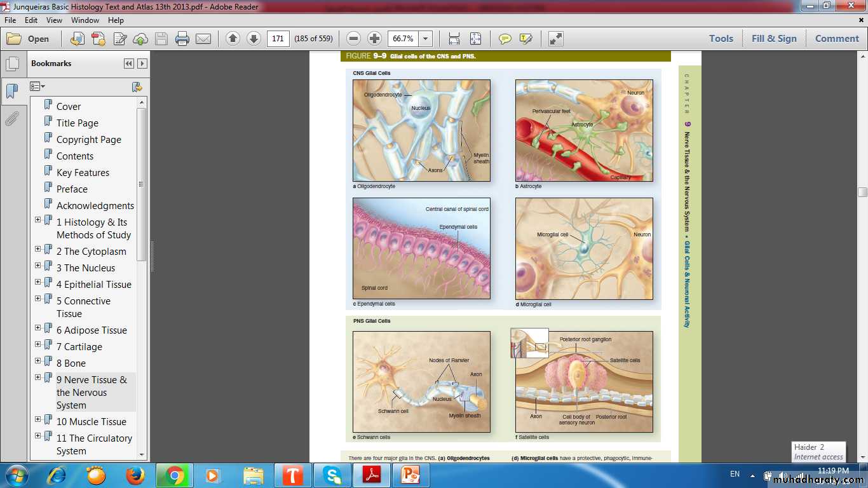Click the email envelope toolbar icon
Image resolution: width=868 pixels, height=488 pixels.
click(x=203, y=39)
